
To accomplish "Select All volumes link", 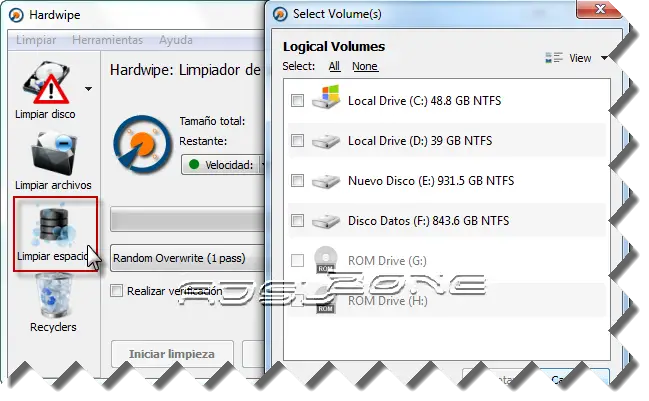I will click(334, 66).
